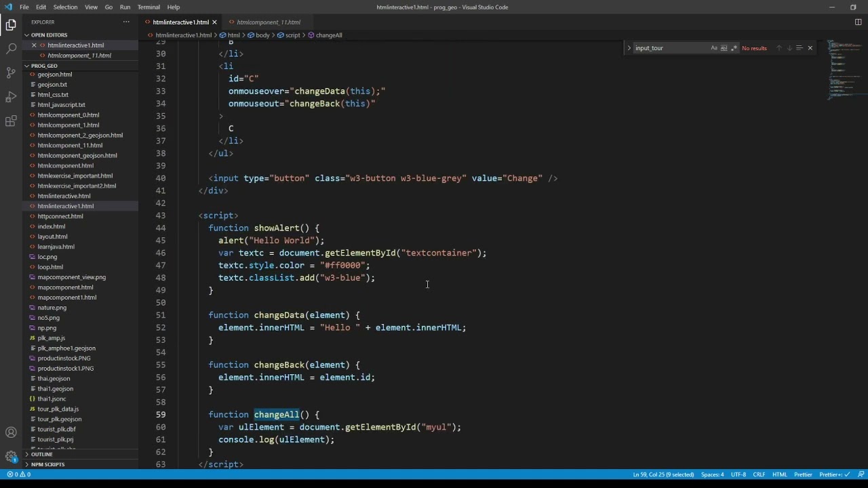Open mapcomponent_view.png in the file tree
Viewport: 868px width, 488px height.
[x=72, y=277]
